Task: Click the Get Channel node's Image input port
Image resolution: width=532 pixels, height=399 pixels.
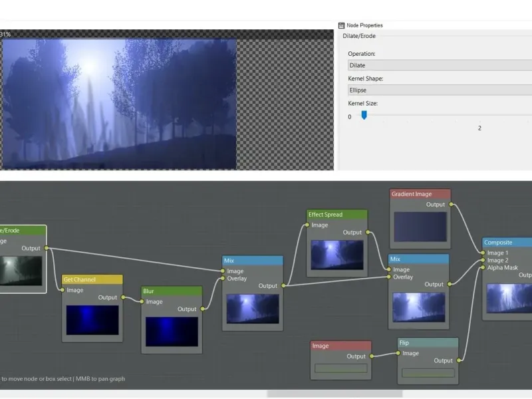Action: tap(63, 290)
